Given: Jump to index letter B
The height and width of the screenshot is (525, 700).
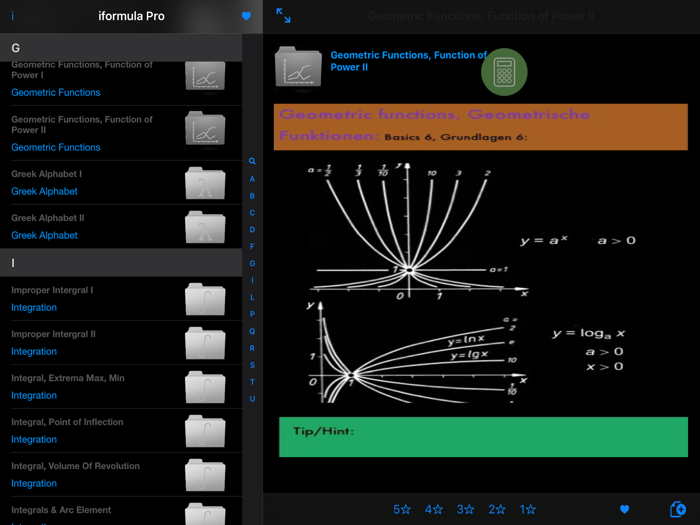Looking at the screenshot, I should pos(252,196).
